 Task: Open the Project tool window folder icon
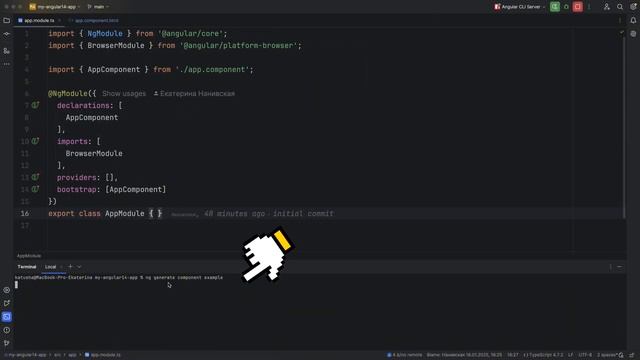(7, 20)
